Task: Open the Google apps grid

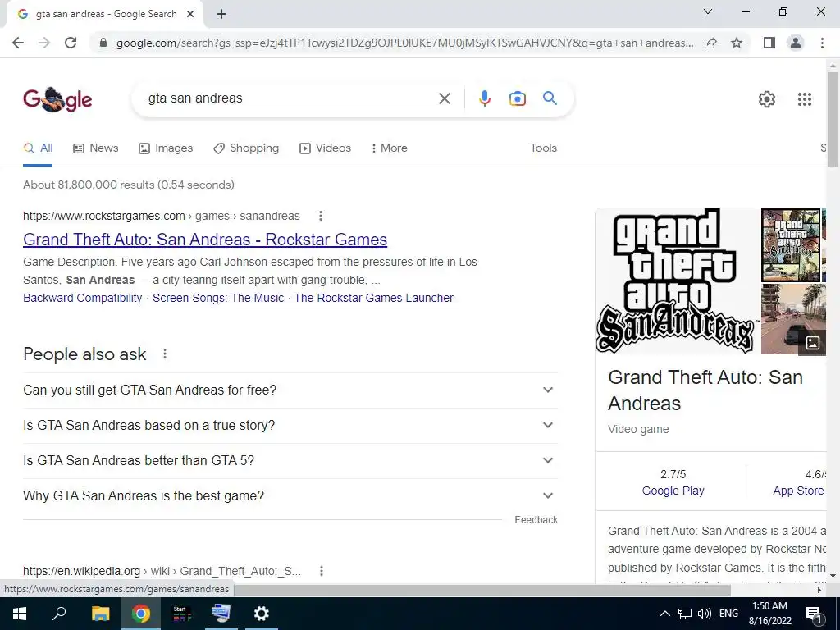Action: point(804,99)
